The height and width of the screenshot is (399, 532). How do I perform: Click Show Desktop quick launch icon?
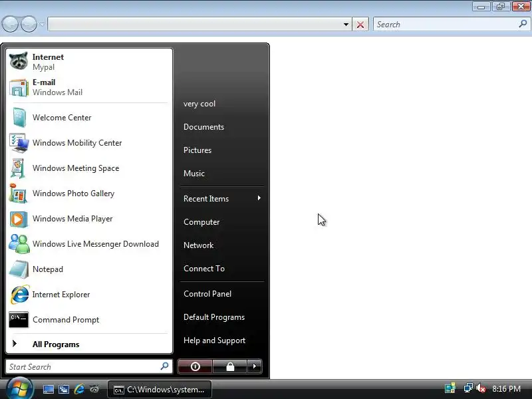click(x=48, y=389)
